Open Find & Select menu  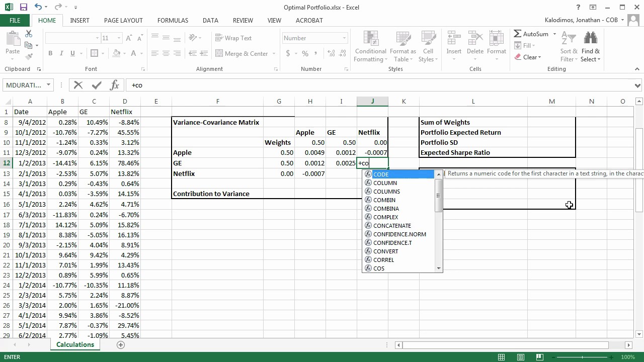pyautogui.click(x=591, y=46)
